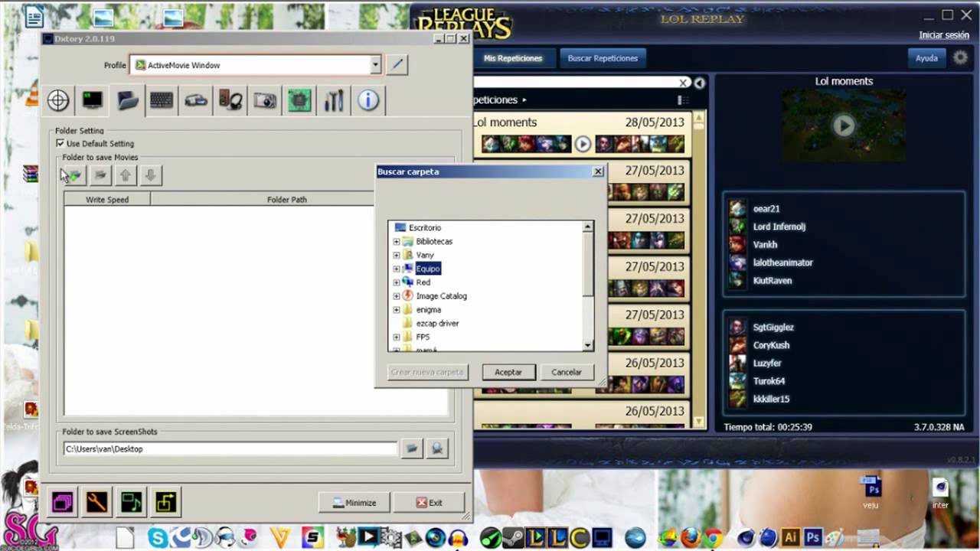980x551 pixels.
Task: Play the Lol moments preview thumbnail
Action: pyautogui.click(x=844, y=126)
